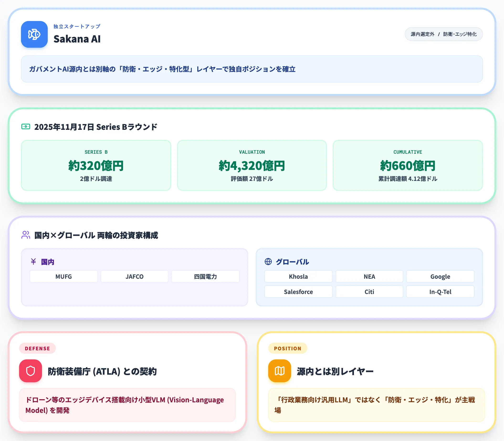
Task: Click the green banknote icon beside Series B heading
Action: coord(26,127)
